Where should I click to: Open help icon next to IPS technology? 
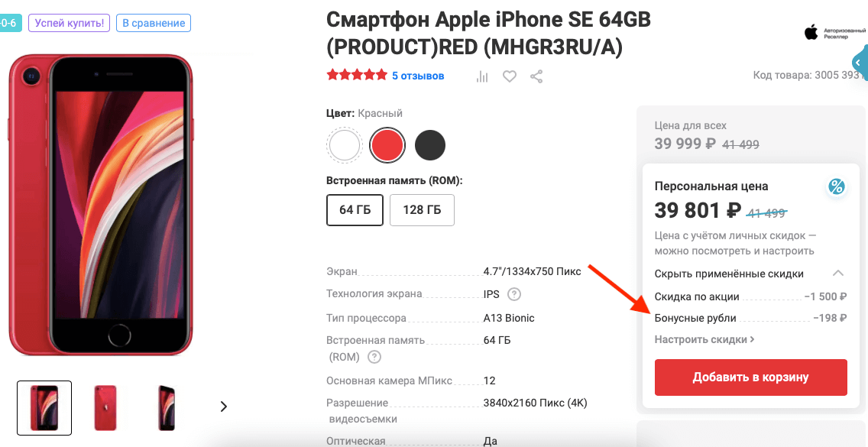[x=514, y=294]
